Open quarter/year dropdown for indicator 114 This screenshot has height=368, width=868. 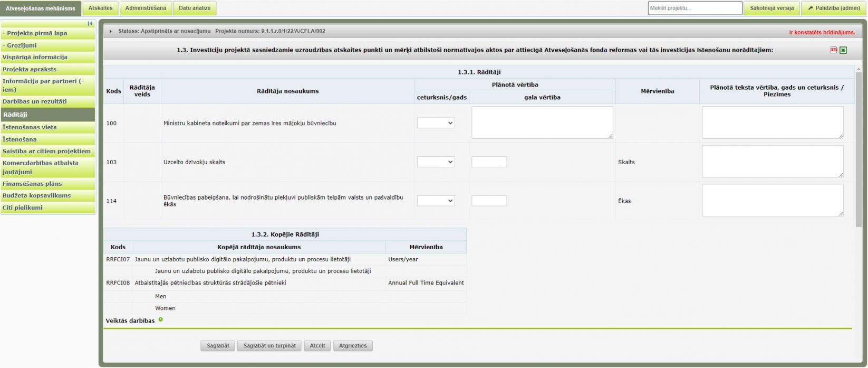pos(436,201)
